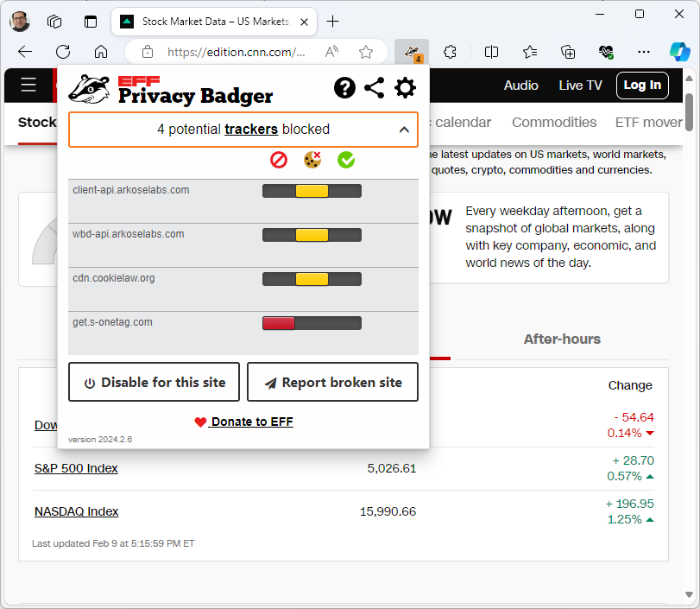Click the page scrollbar down arrow
The image size is (700, 609).
coord(689,594)
